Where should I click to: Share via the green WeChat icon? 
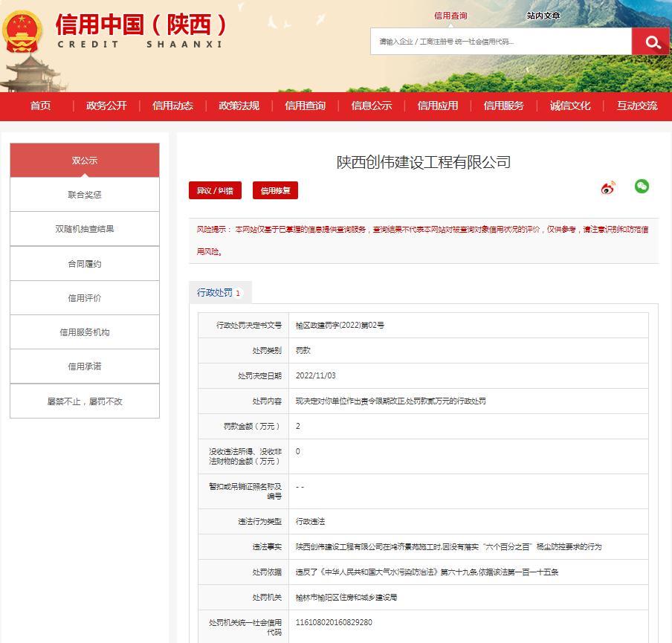click(x=642, y=186)
